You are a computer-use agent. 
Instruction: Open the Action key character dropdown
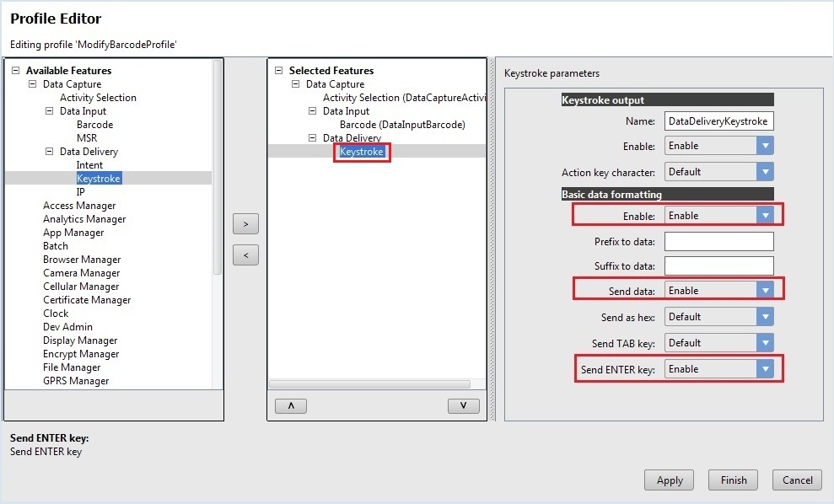(765, 172)
